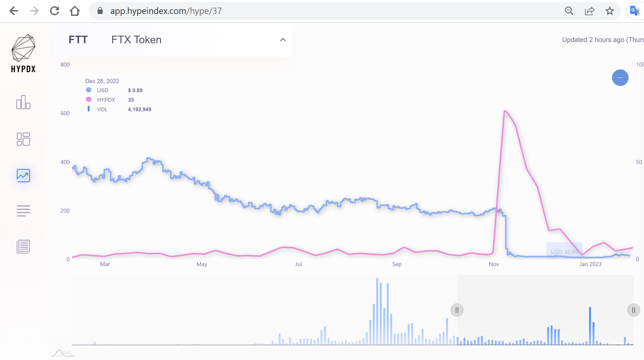
Task: Open the text lines sidebar section
Action: [x=23, y=211]
